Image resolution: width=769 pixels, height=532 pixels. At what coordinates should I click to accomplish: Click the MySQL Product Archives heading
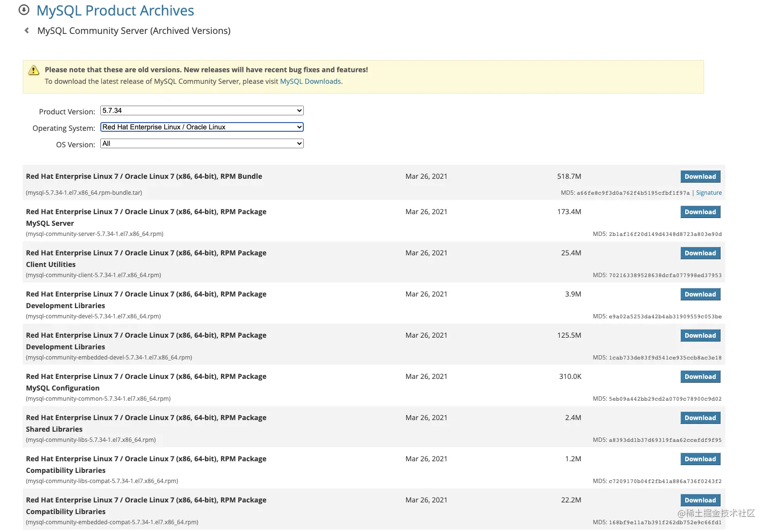click(x=115, y=11)
